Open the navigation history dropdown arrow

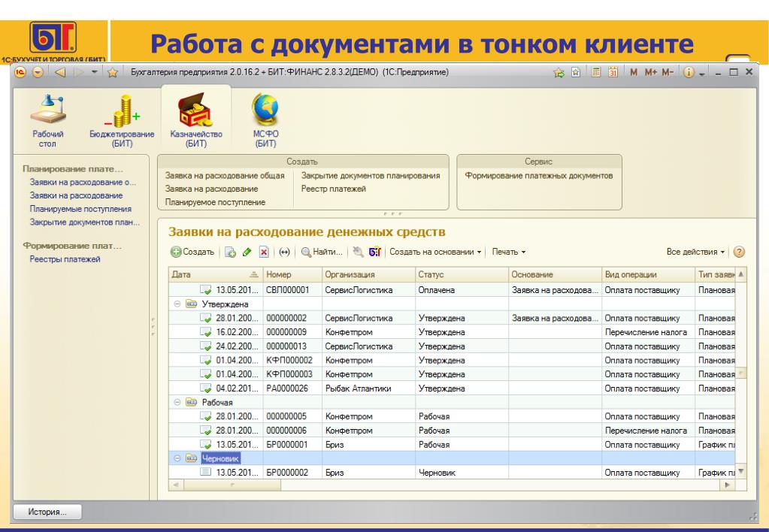coord(95,73)
